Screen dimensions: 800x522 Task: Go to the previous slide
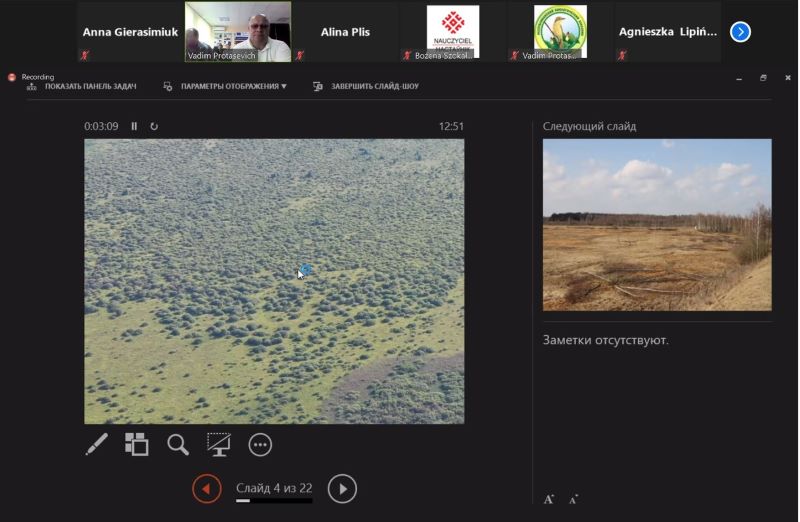pyautogui.click(x=207, y=489)
